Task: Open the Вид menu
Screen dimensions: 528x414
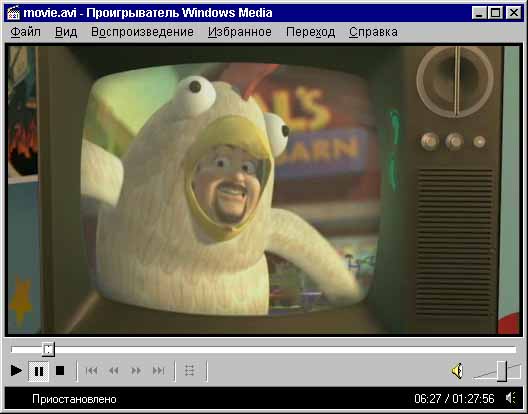Action: [66, 32]
